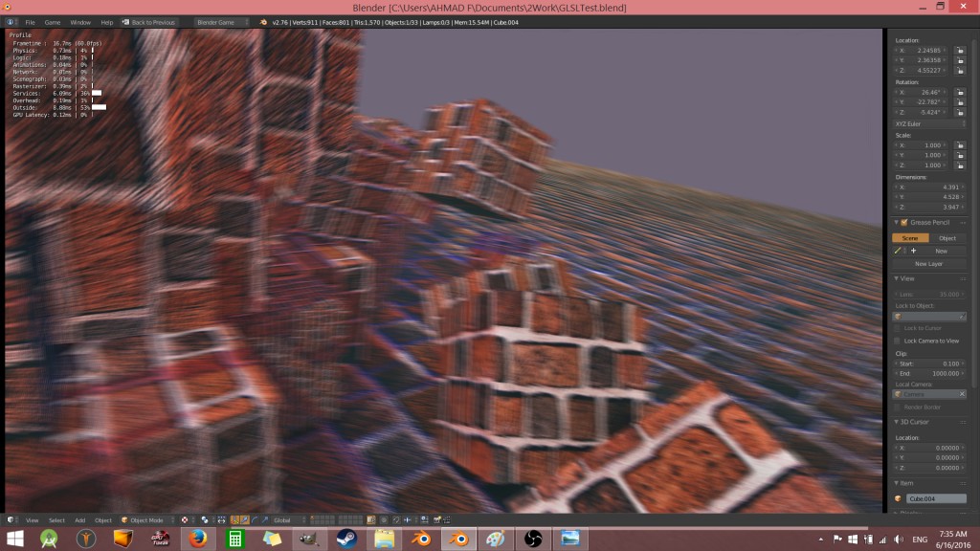Select the rotate manipulator icon
The height and width of the screenshot is (551, 980).
tap(254, 520)
